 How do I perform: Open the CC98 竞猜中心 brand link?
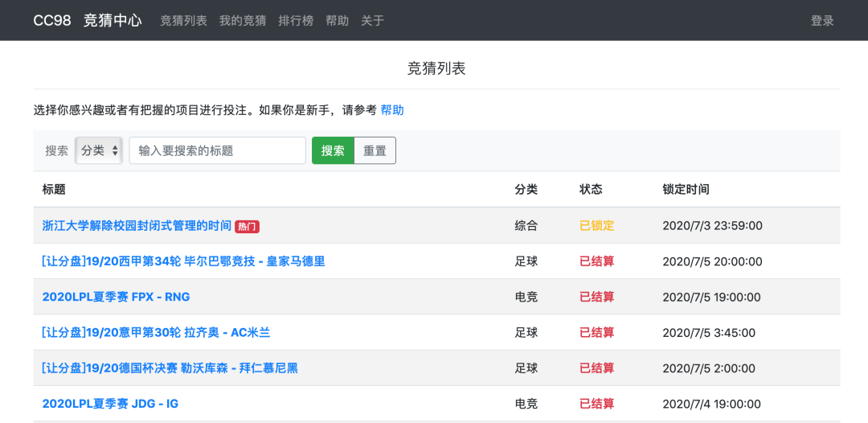click(x=88, y=20)
